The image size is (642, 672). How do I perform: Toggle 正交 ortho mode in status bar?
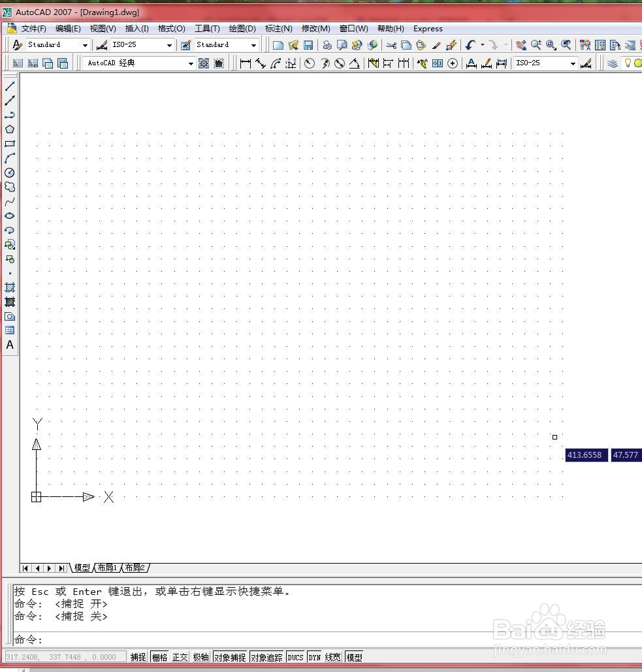tap(180, 657)
